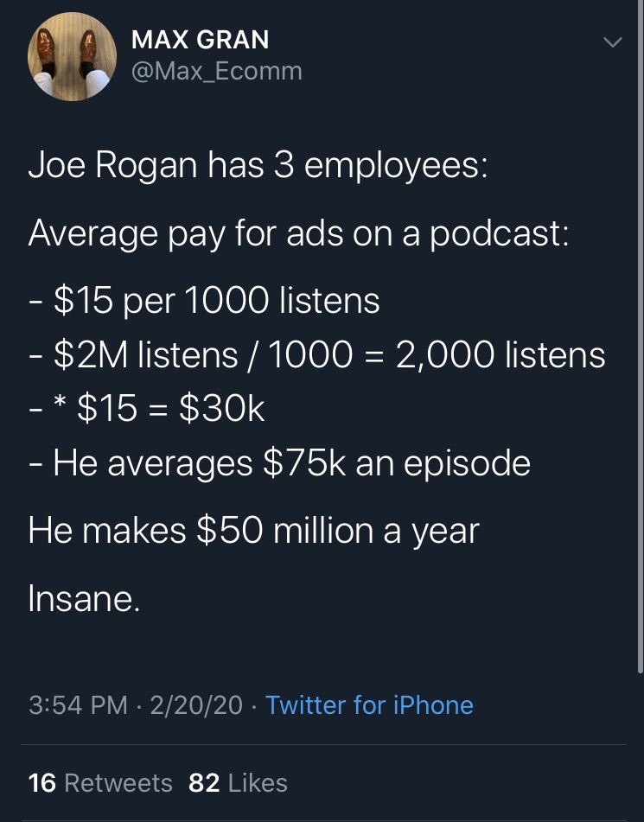Screen dimensions: 644x822
Task: Click the 3:54 PM timestamp
Action: (x=78, y=704)
